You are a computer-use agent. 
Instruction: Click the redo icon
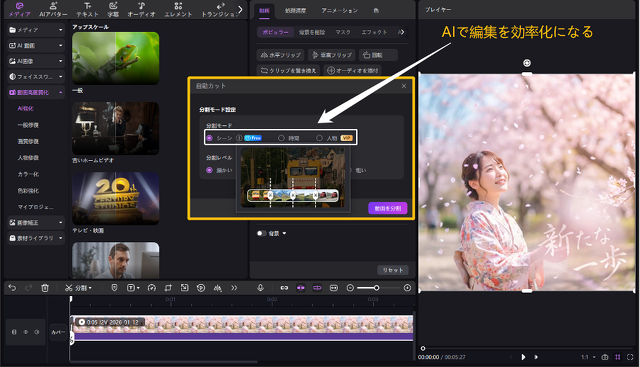click(28, 288)
